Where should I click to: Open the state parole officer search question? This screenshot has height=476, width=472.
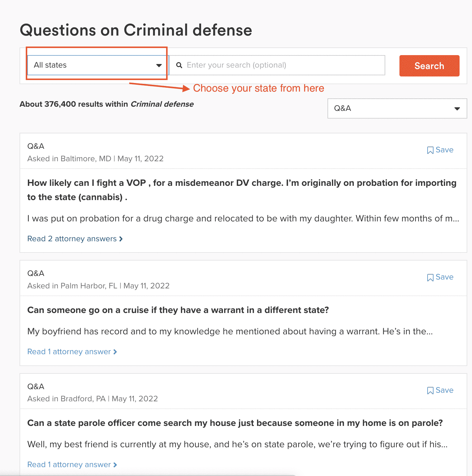(x=235, y=423)
